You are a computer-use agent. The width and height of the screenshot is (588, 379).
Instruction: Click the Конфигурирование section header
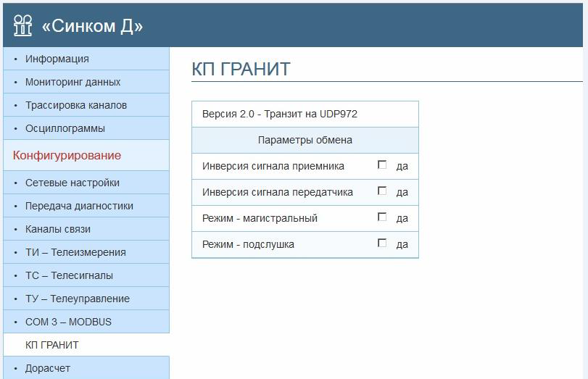coord(67,155)
